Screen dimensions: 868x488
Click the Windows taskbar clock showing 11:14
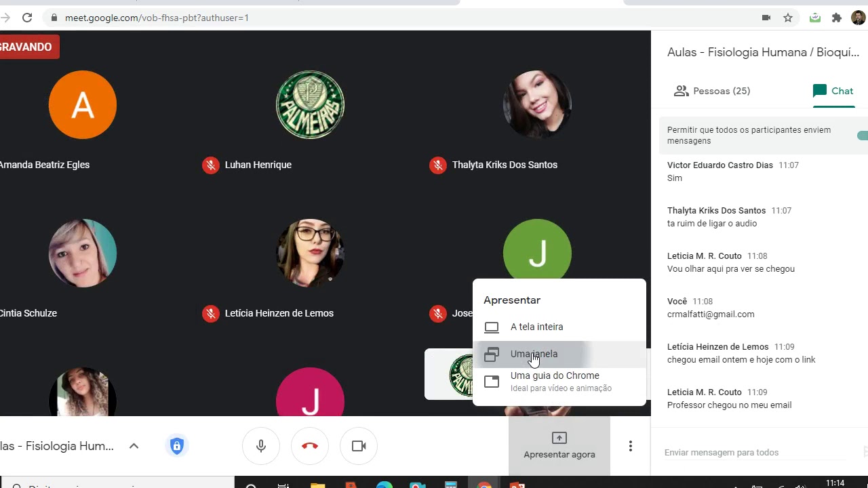coord(835,483)
